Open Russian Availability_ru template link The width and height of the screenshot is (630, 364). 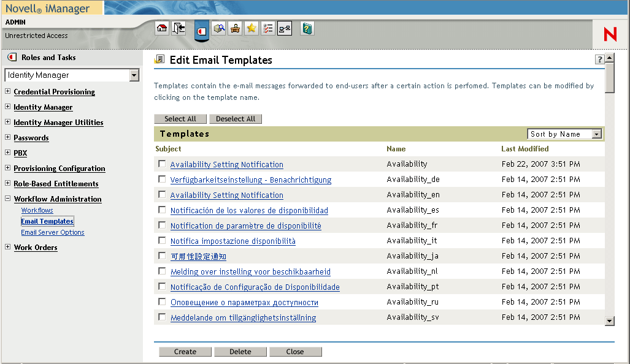pyautogui.click(x=244, y=303)
